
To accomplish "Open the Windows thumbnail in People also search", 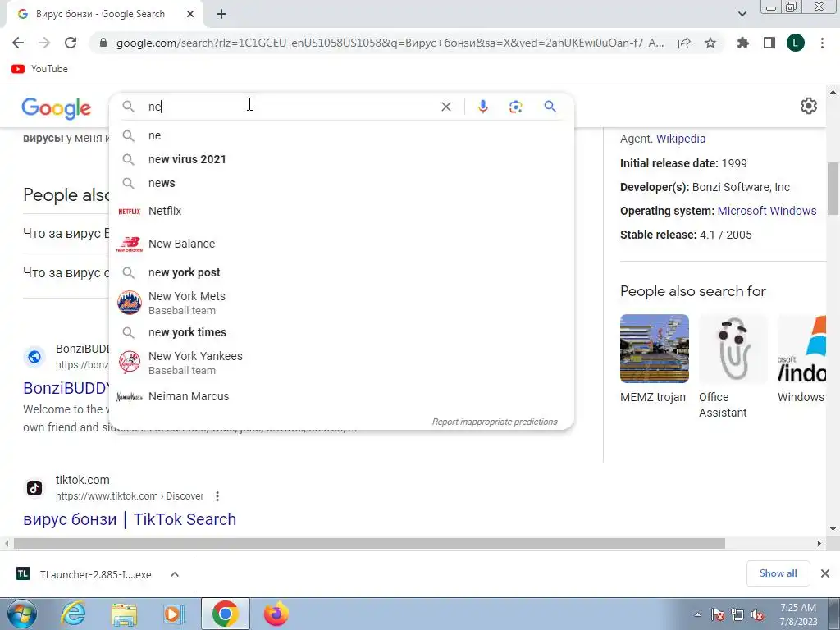I will click(x=801, y=349).
